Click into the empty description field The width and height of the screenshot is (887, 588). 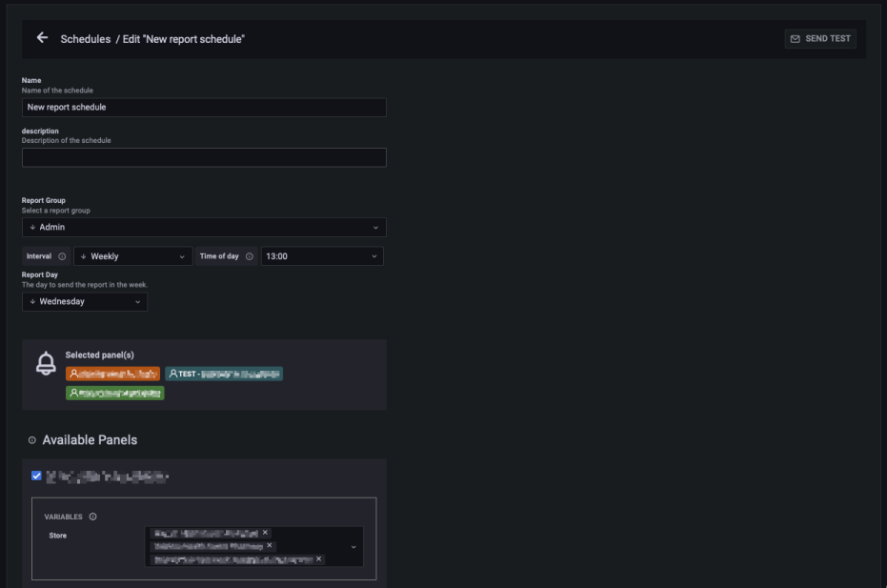pyautogui.click(x=204, y=157)
